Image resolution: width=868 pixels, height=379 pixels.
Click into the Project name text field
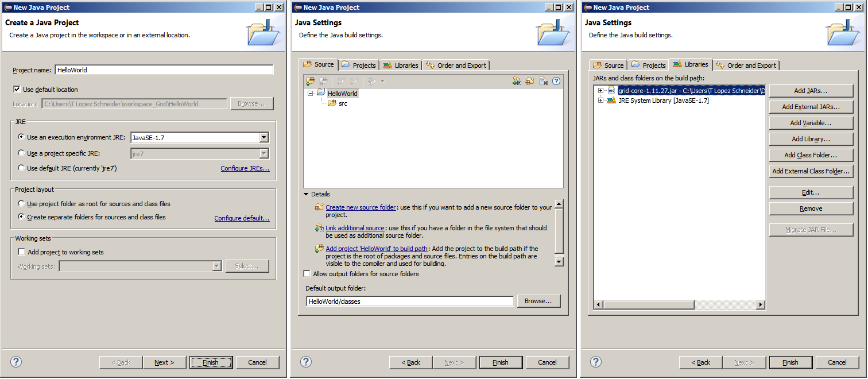click(164, 70)
